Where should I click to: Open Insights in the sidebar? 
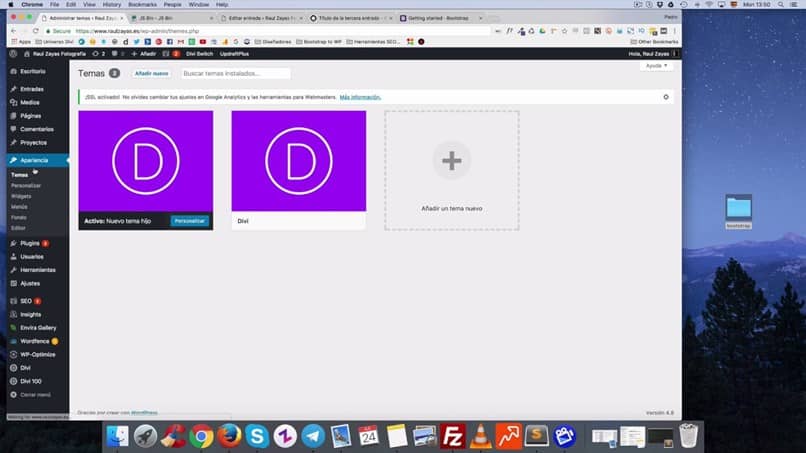click(30, 314)
